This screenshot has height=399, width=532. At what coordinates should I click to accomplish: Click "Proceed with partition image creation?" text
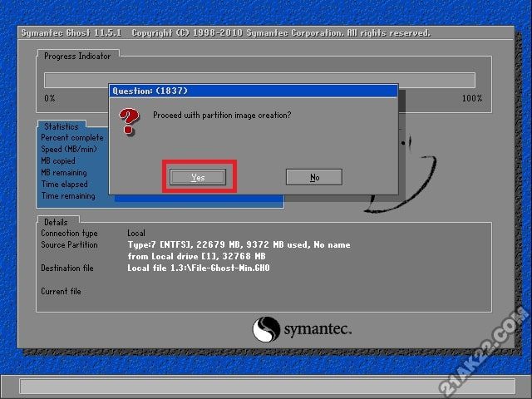click(222, 115)
